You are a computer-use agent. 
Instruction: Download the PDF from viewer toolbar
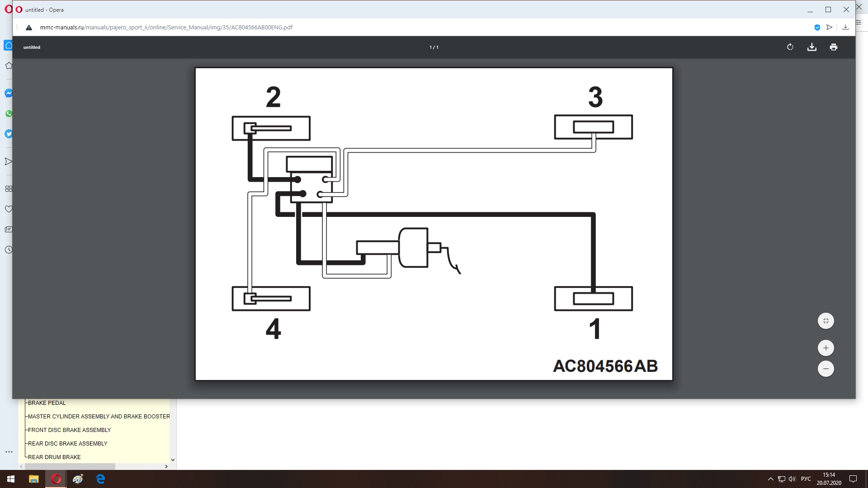[811, 47]
